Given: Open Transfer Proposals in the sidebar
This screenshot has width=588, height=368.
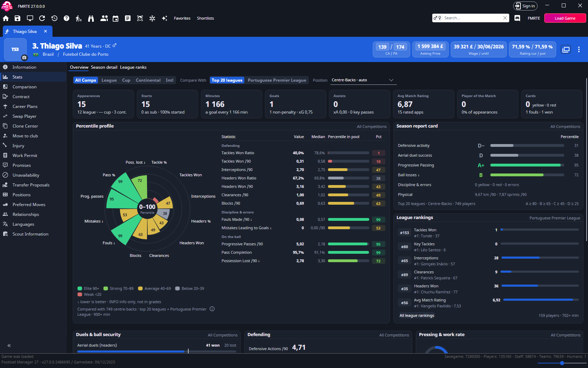Looking at the screenshot, I should pyautogui.click(x=33, y=185).
